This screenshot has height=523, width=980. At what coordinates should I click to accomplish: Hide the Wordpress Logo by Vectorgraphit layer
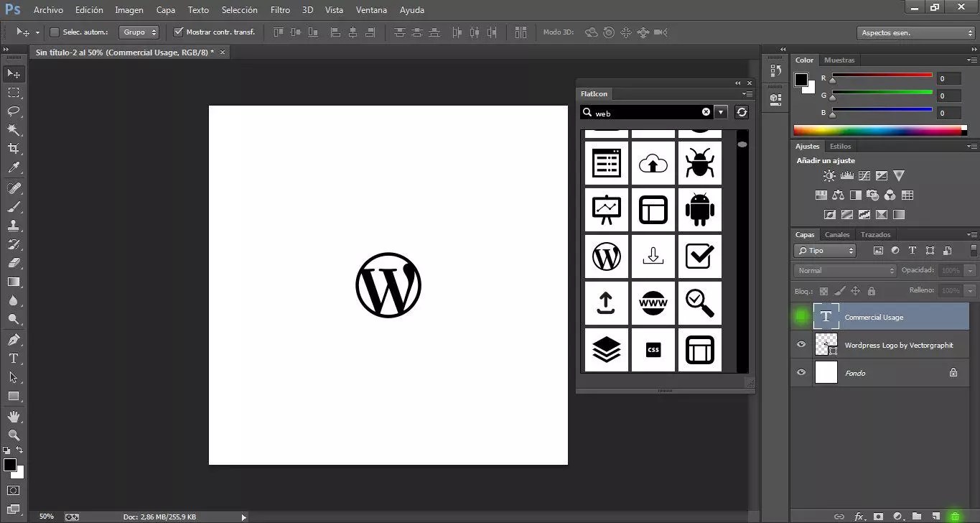(801, 345)
